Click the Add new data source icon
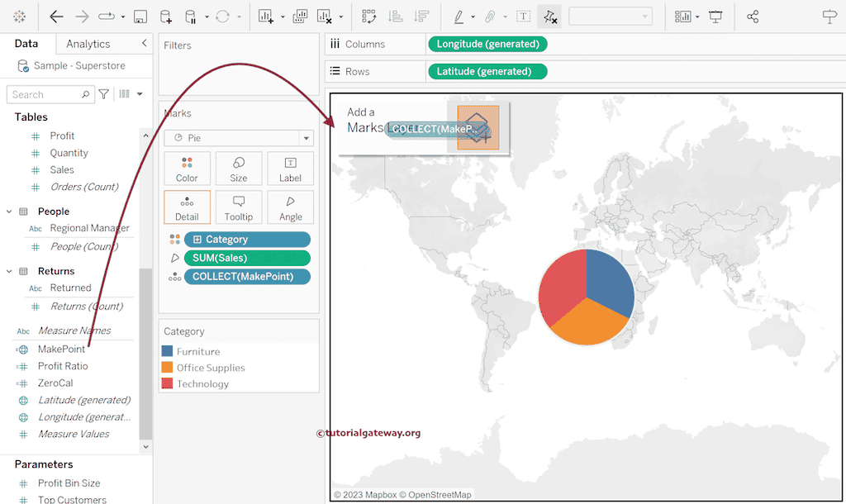846x504 pixels. (x=166, y=17)
